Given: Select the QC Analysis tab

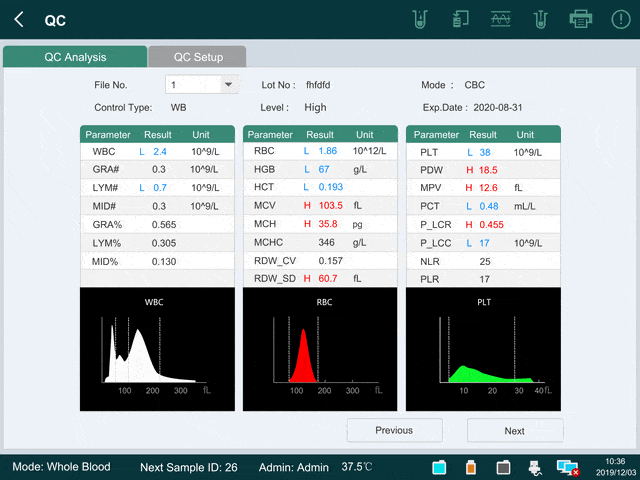Looking at the screenshot, I should click(75, 57).
